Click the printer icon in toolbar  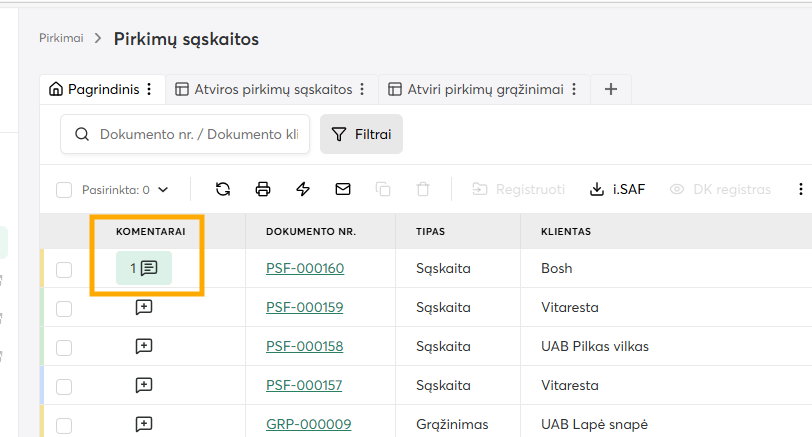tap(263, 189)
